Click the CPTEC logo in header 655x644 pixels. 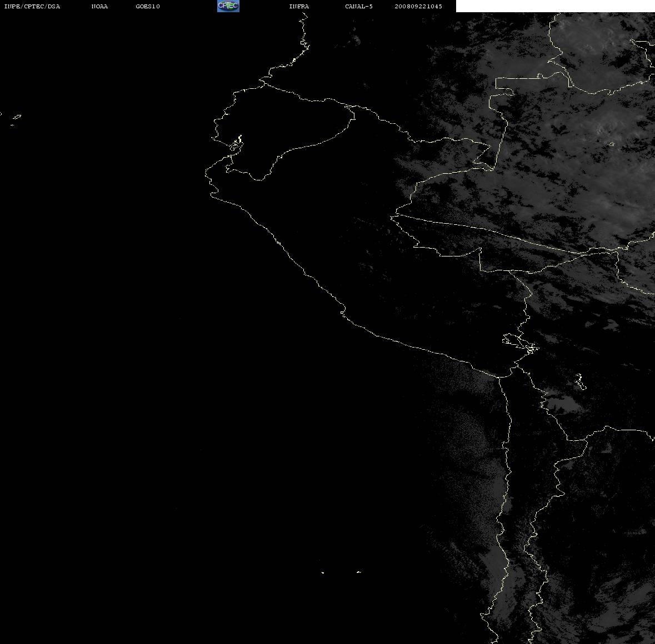pyautogui.click(x=228, y=6)
